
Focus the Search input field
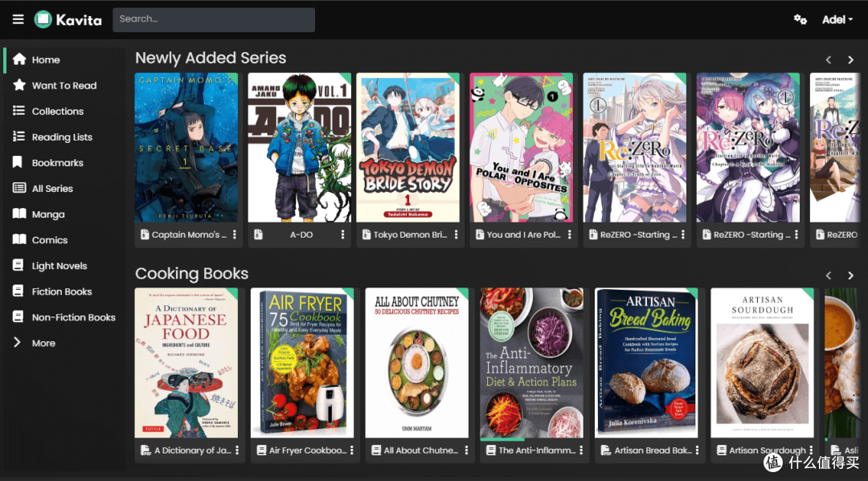pos(214,19)
